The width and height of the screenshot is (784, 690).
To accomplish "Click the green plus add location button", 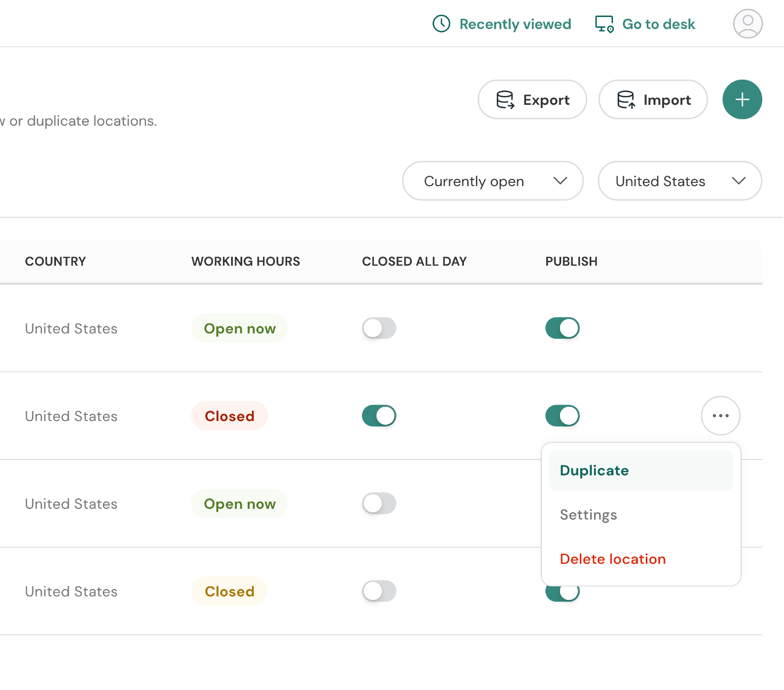I will point(742,99).
